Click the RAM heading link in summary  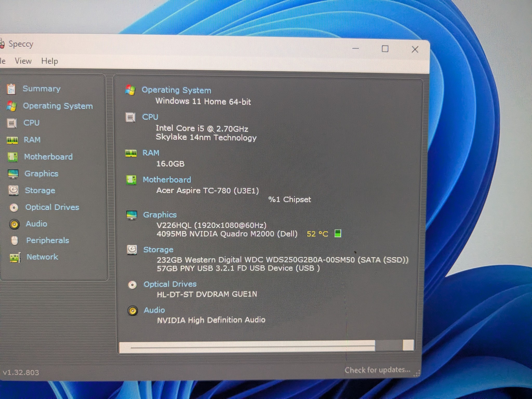click(x=151, y=153)
